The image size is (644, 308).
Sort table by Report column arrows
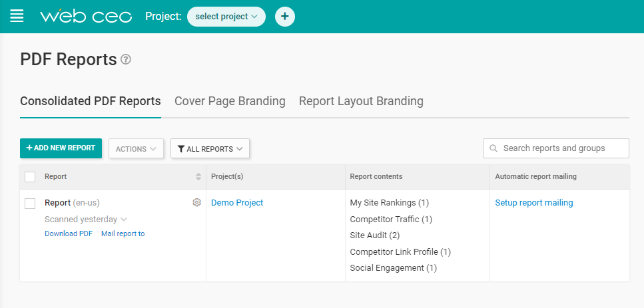[x=198, y=177]
